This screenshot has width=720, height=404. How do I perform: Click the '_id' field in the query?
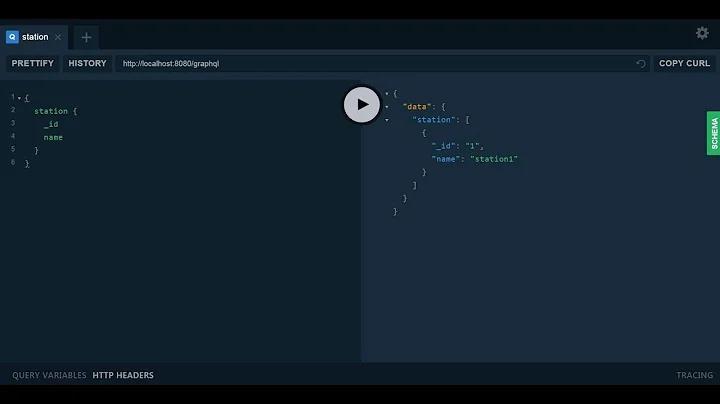tap(51, 124)
